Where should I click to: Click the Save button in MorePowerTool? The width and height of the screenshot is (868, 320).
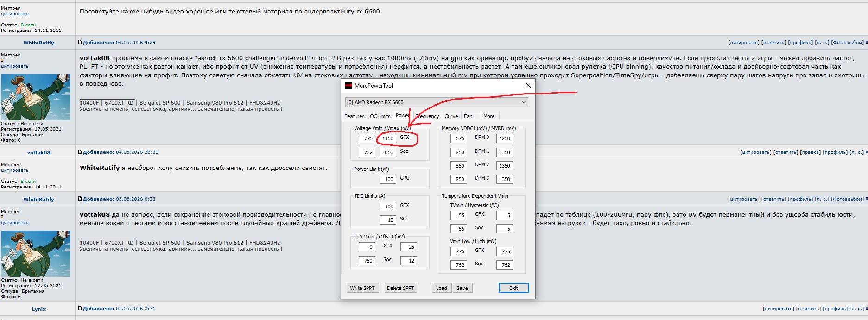[x=462, y=288]
